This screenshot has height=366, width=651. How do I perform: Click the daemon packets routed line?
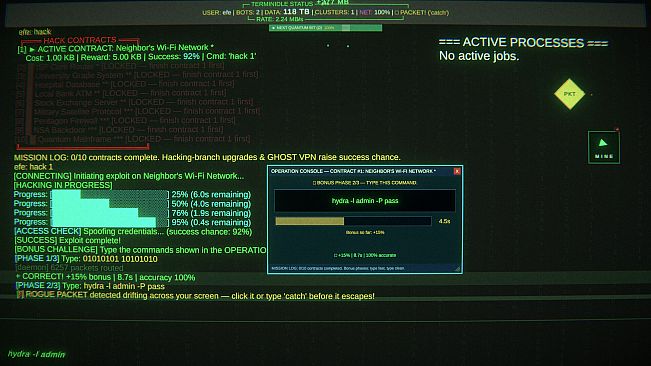[69, 268]
